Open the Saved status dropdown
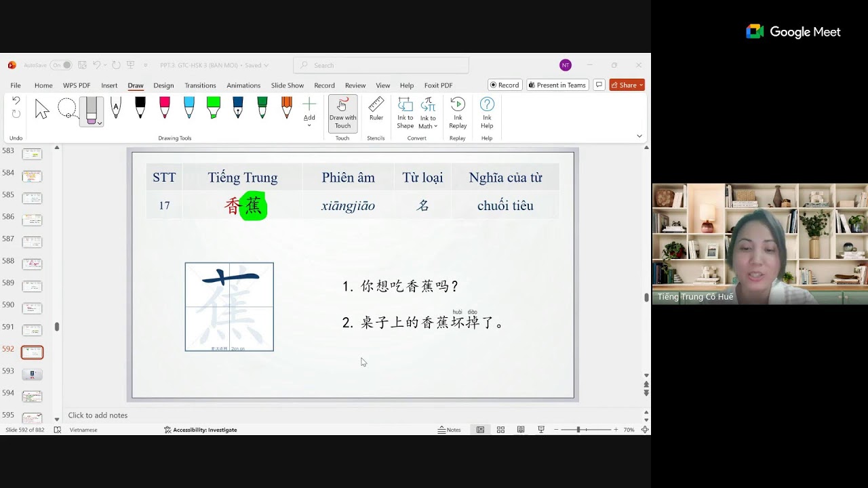Viewport: 868px width, 488px height. [x=257, y=65]
